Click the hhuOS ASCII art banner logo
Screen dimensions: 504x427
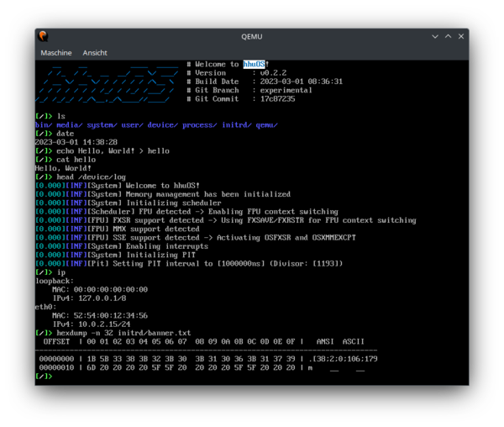[106, 84]
